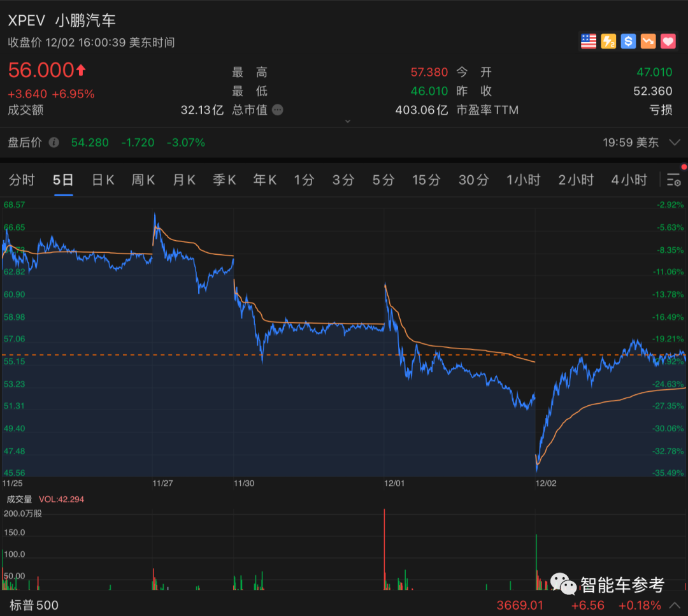688x616 pixels.
Task: Tap the S&P value 3669.01
Action: tap(520, 605)
